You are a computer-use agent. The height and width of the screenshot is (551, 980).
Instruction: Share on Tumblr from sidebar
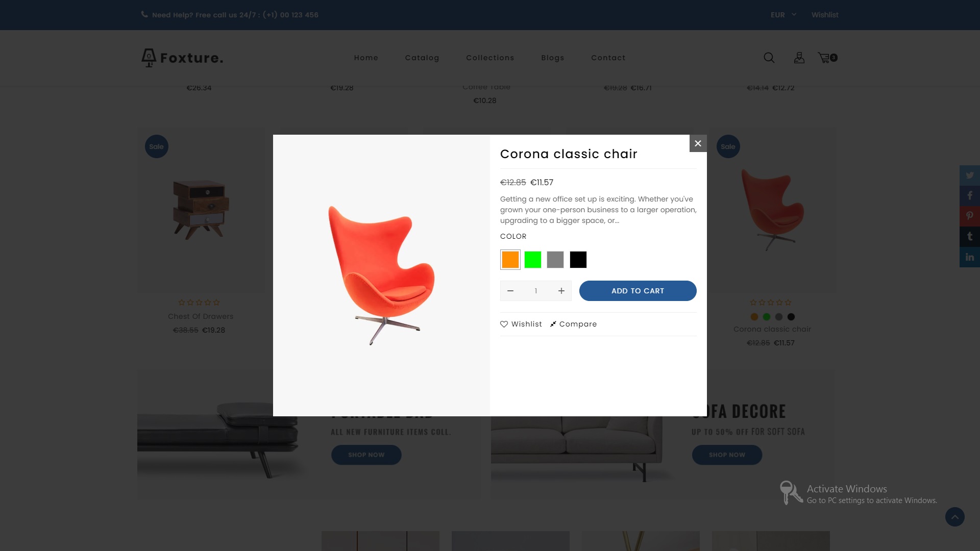[970, 237]
